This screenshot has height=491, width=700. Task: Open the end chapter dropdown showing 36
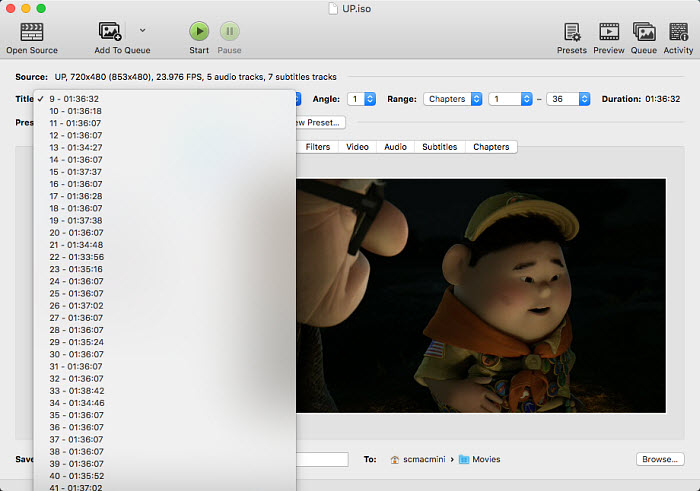[x=568, y=99]
